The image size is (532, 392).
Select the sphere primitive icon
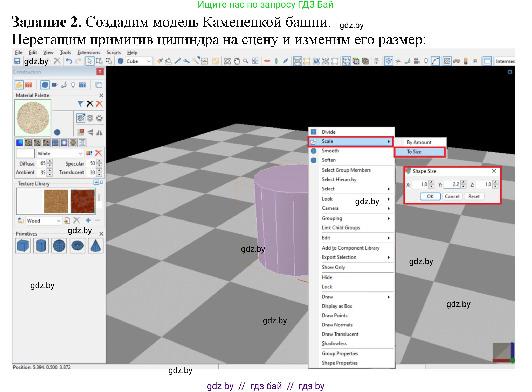pyautogui.click(x=59, y=246)
